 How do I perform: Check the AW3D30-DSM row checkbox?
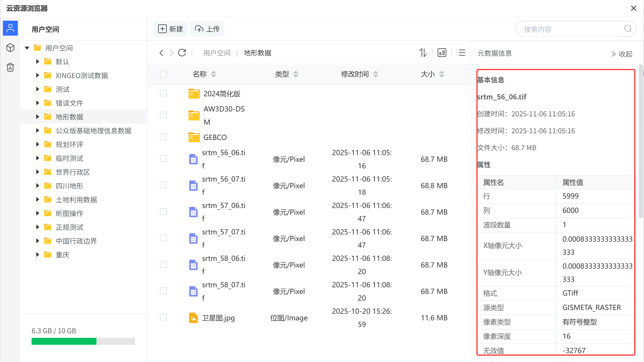click(163, 115)
